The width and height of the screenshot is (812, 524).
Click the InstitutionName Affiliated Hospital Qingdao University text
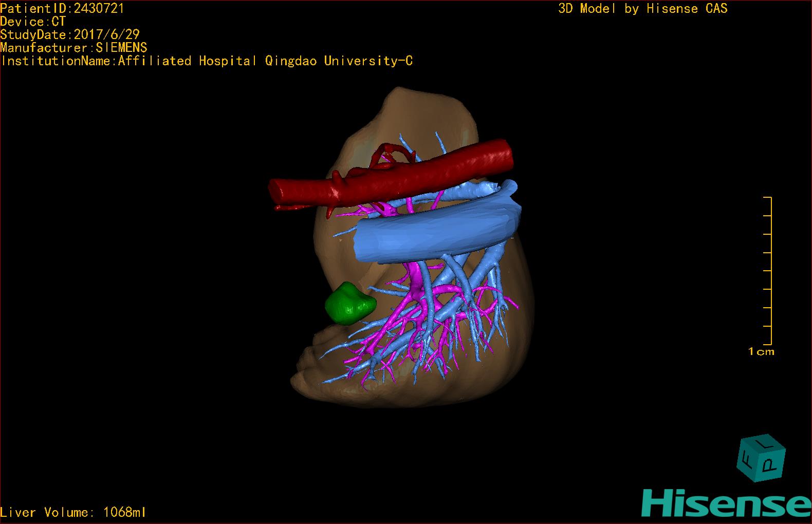click(x=207, y=61)
